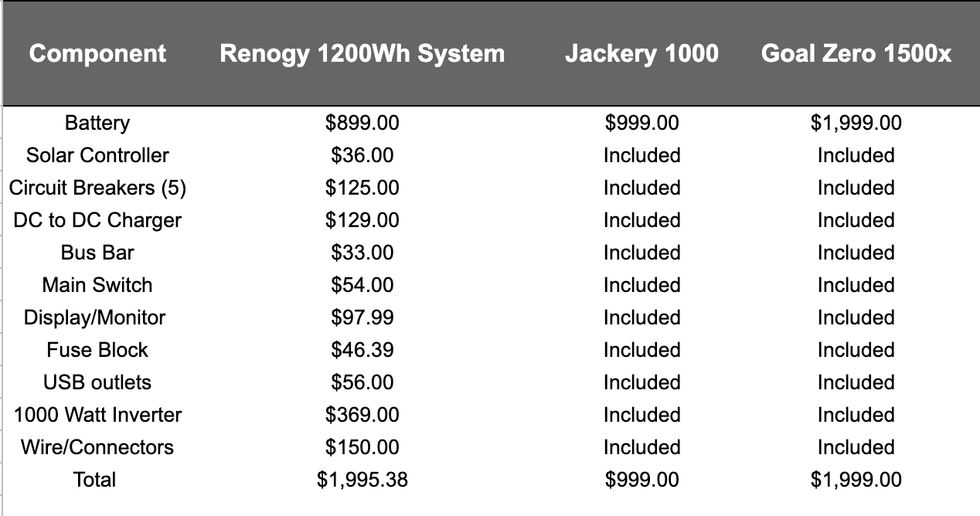Click the Solar Controller label cell
The width and height of the screenshot is (980, 516).
[97, 155]
